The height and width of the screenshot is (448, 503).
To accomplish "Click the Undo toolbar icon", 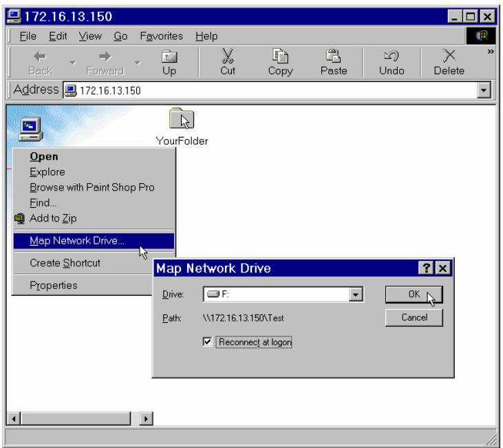I will 392,56.
